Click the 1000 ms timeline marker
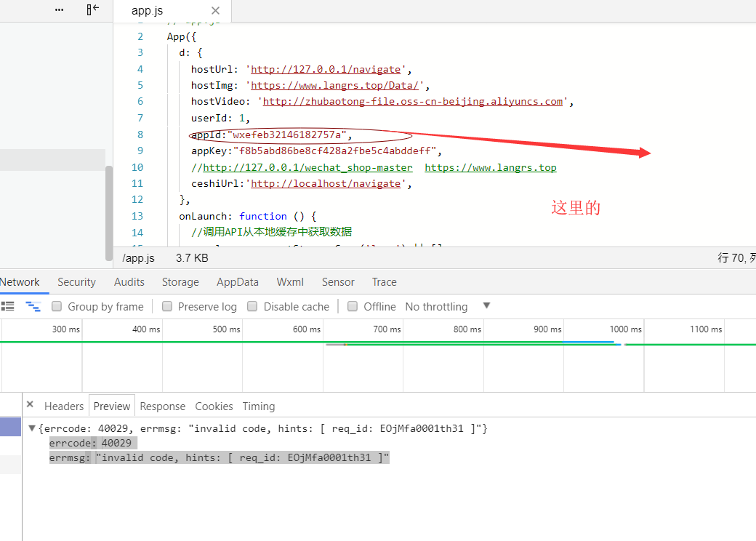 (625, 329)
